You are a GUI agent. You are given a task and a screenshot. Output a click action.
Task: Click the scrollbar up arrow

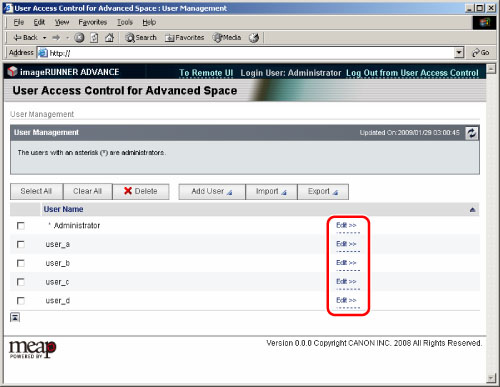coord(491,68)
